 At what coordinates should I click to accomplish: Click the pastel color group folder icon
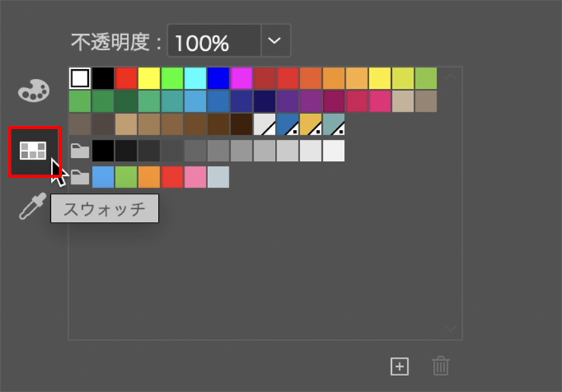[x=80, y=178]
